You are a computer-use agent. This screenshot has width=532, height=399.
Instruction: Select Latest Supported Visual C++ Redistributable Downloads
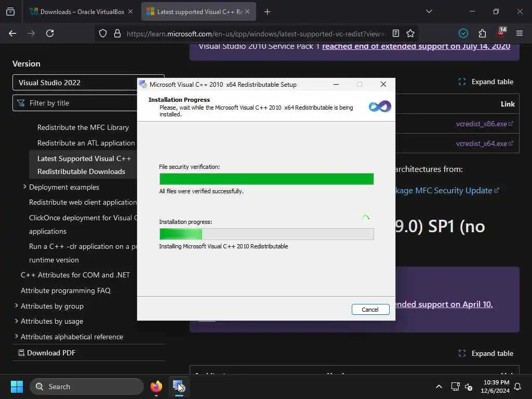click(84, 165)
